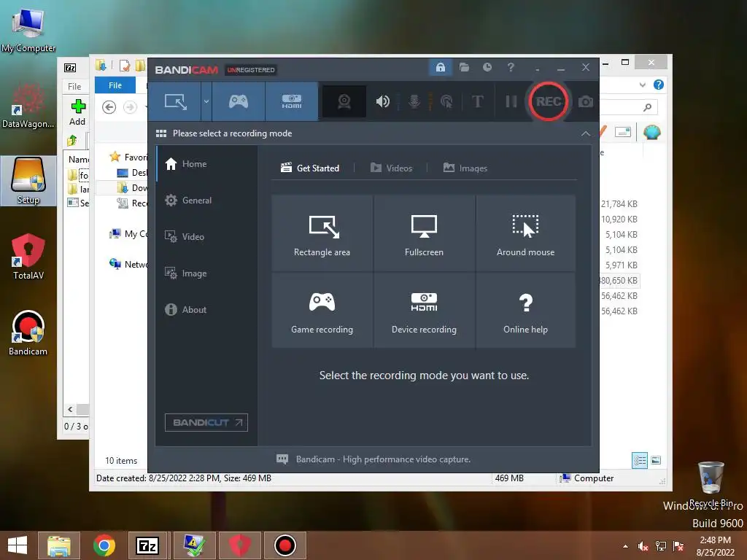This screenshot has height=560, width=747.
Task: Click the UNREGISTERED label
Action: click(x=251, y=70)
